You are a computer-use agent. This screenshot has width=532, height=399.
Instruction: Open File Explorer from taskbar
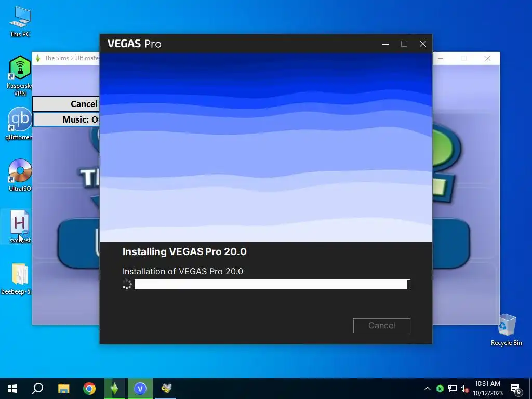pyautogui.click(x=63, y=389)
